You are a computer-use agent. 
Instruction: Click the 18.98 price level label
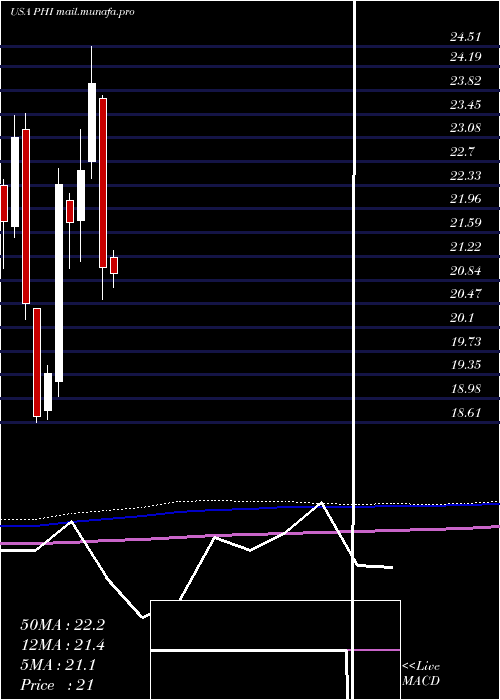pyautogui.click(x=465, y=389)
